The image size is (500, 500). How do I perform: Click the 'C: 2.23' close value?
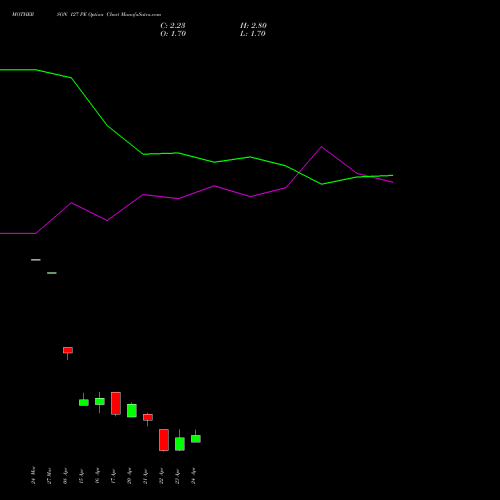(x=173, y=26)
